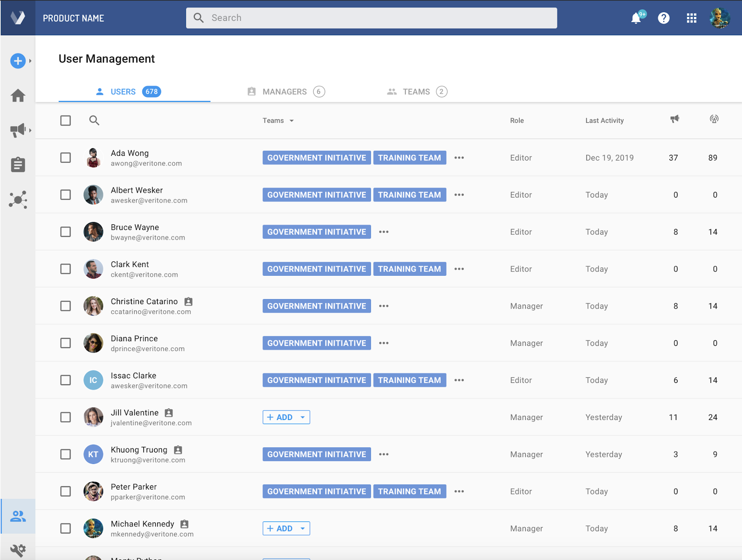Open the network graph sidebar icon

coord(18,200)
